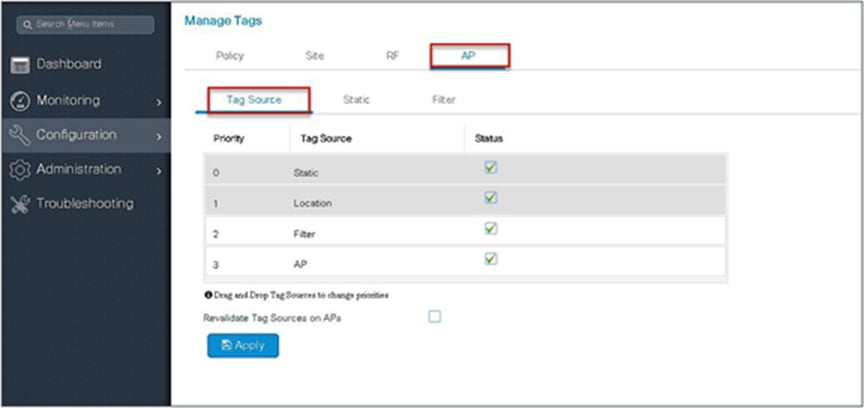Switch to the Policy tab
Screen dimensions: 864x408
[x=229, y=56]
